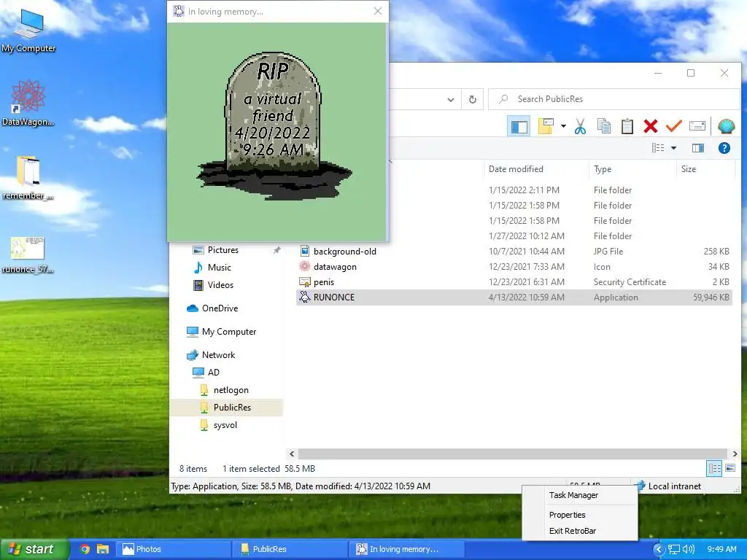The width and height of the screenshot is (747, 560).
Task: Launch Chrome from quick launch
Action: click(x=85, y=549)
